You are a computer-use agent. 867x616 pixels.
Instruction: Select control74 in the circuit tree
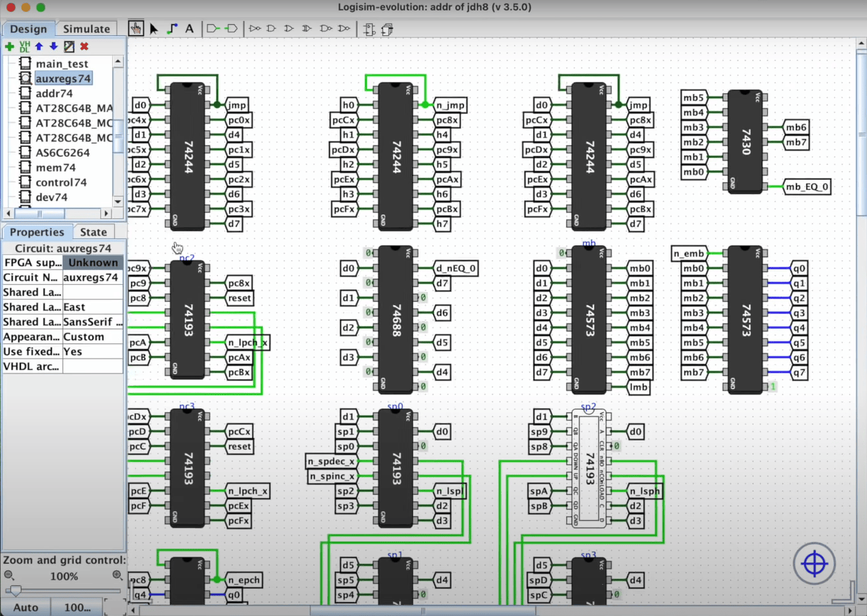pos(61,183)
